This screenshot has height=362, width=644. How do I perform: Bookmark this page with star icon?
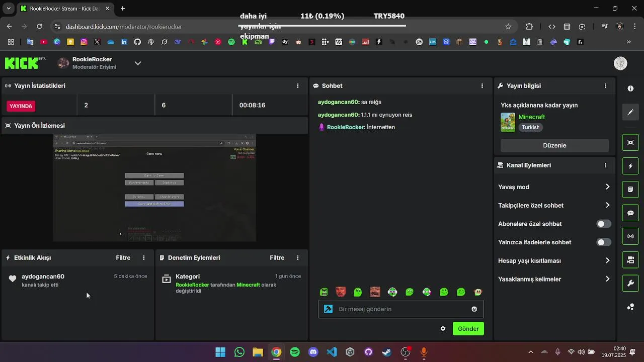click(x=508, y=27)
